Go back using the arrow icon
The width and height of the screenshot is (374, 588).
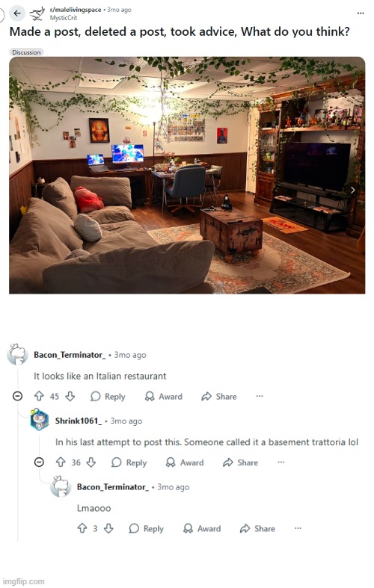(x=17, y=13)
